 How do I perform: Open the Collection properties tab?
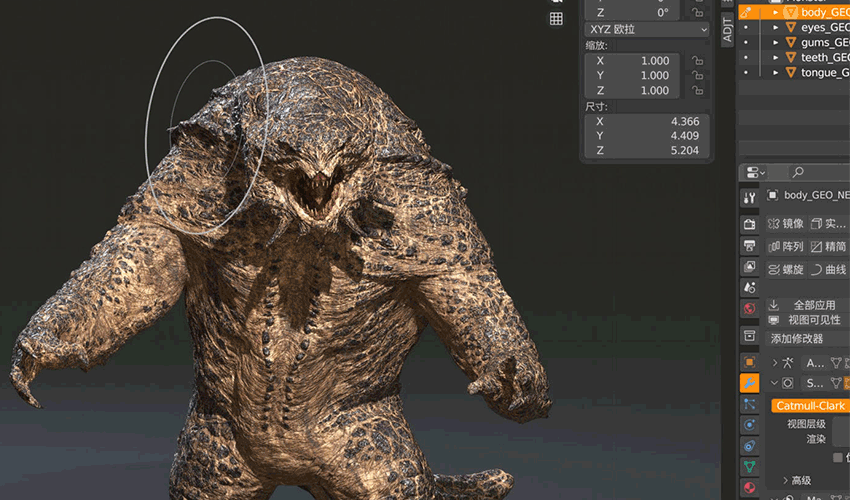750,336
